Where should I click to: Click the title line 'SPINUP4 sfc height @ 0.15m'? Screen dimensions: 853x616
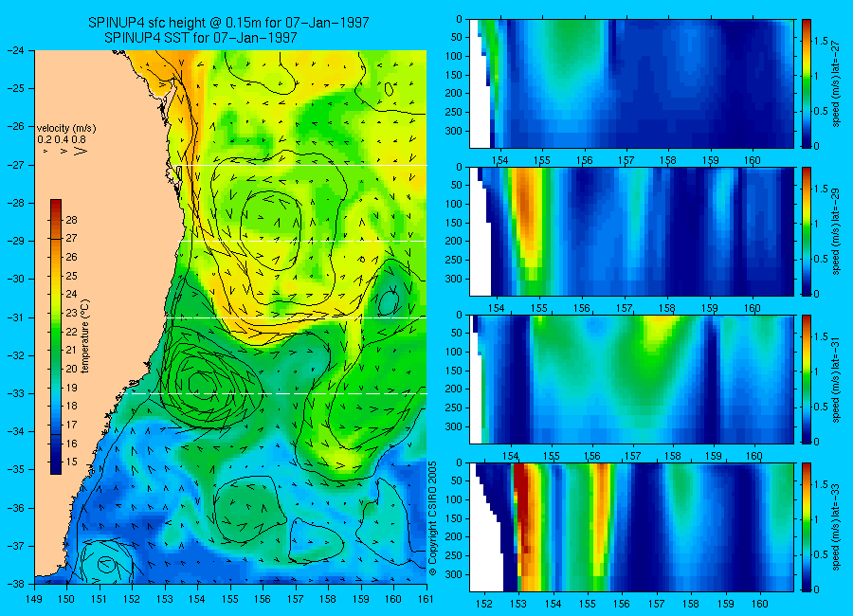228,23
